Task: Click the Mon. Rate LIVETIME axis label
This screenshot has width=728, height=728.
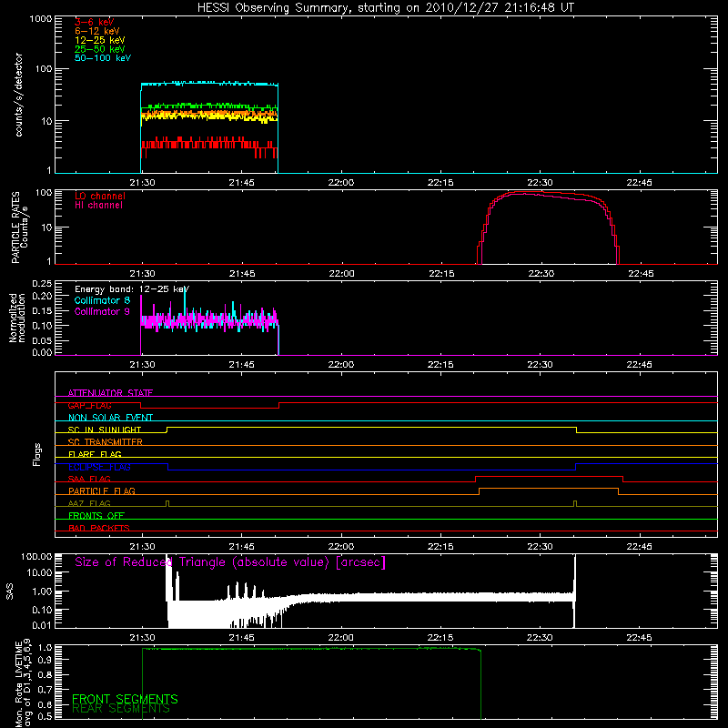Action: [x=24, y=683]
